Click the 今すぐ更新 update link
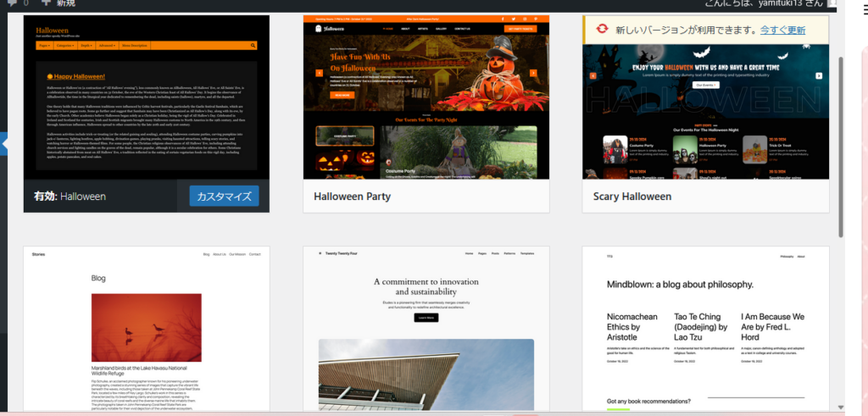The height and width of the screenshot is (416, 868). click(x=782, y=30)
